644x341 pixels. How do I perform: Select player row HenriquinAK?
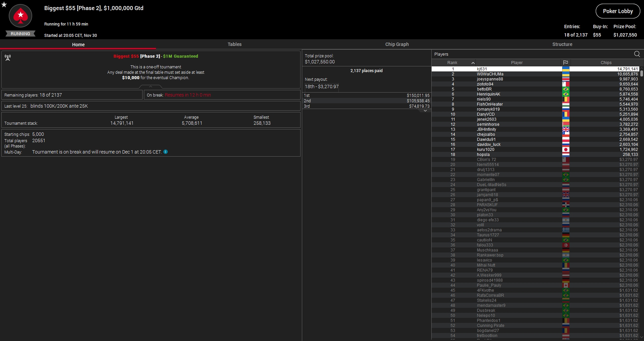click(535, 94)
